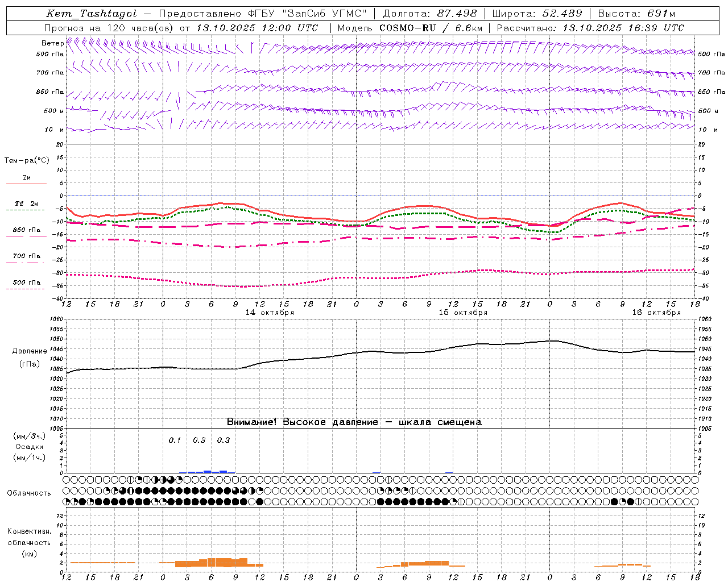Click the 16 октября date label
728x582 pixels.
(656, 313)
